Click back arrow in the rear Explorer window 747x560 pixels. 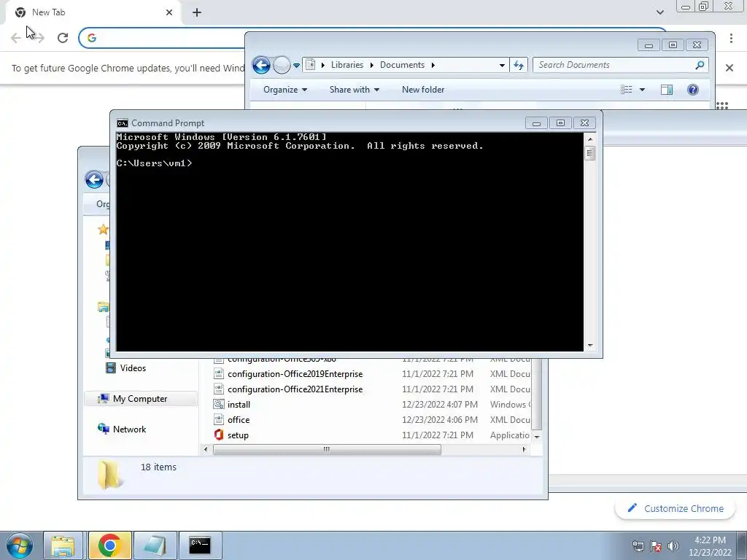coord(94,179)
